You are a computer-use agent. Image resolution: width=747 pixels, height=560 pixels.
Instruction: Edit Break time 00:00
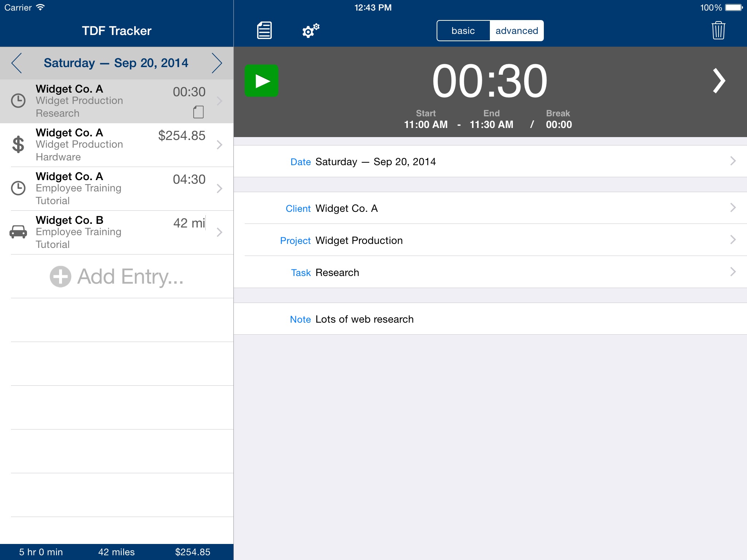click(559, 125)
